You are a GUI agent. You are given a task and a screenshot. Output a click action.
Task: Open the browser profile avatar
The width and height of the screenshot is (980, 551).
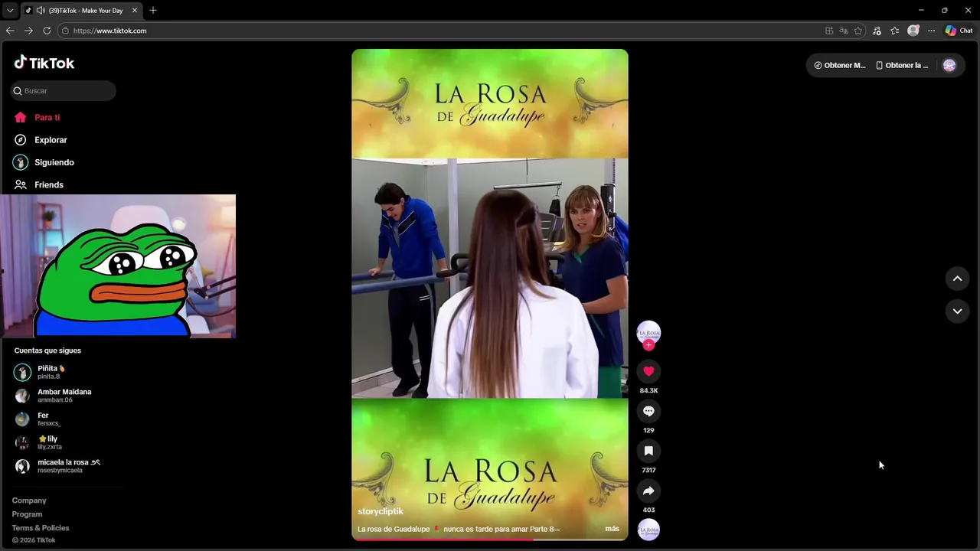(x=913, y=31)
